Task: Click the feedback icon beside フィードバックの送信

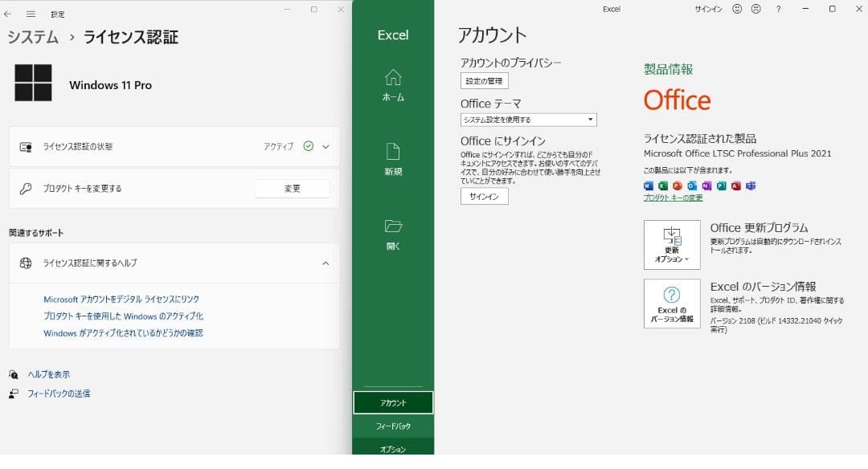Action: click(x=14, y=394)
